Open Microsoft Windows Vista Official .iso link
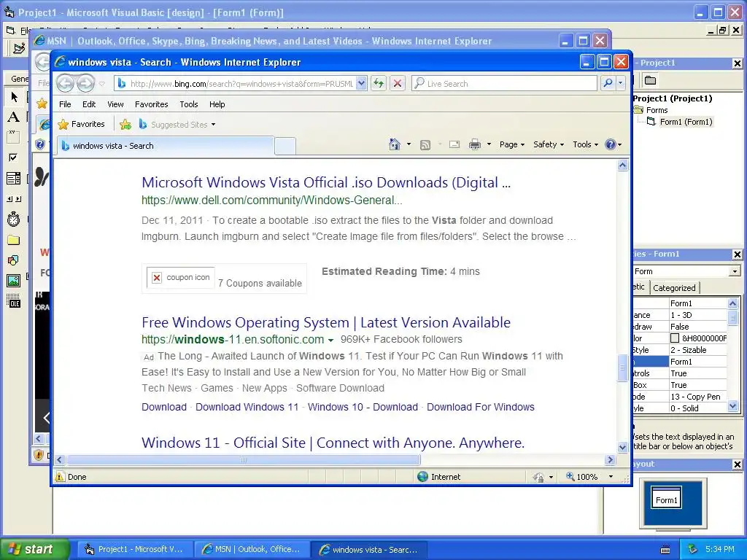 [x=326, y=182]
